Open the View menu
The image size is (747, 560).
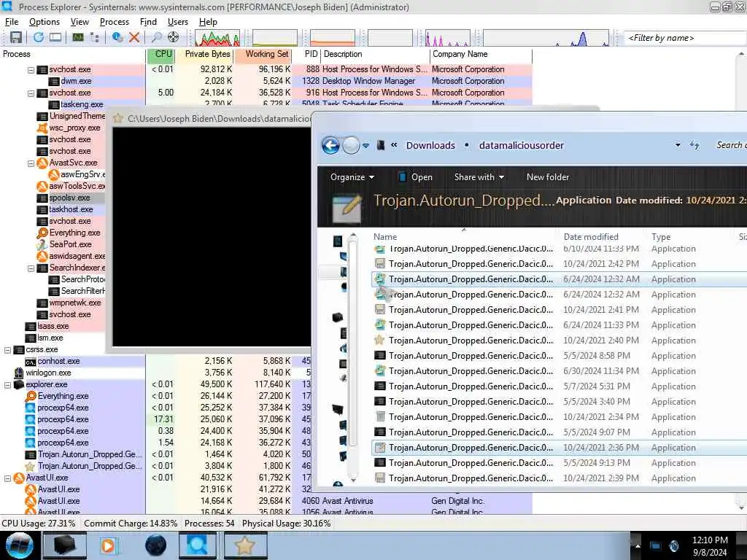(80, 22)
